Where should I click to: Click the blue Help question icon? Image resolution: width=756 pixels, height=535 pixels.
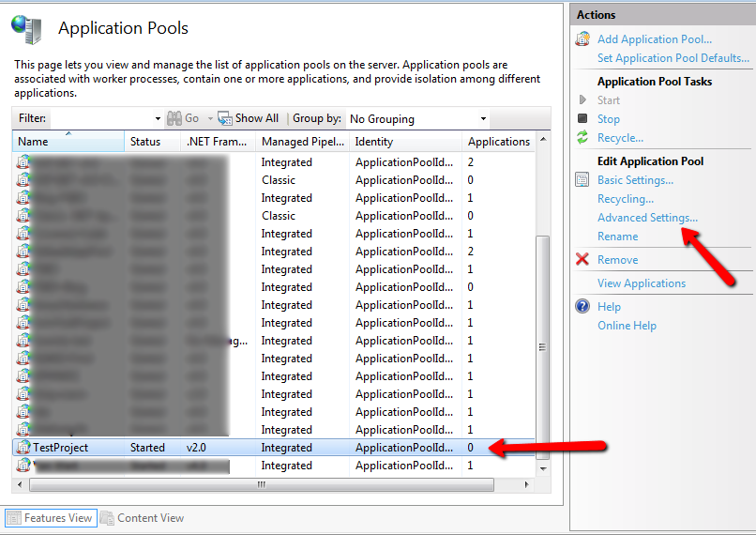coord(582,307)
